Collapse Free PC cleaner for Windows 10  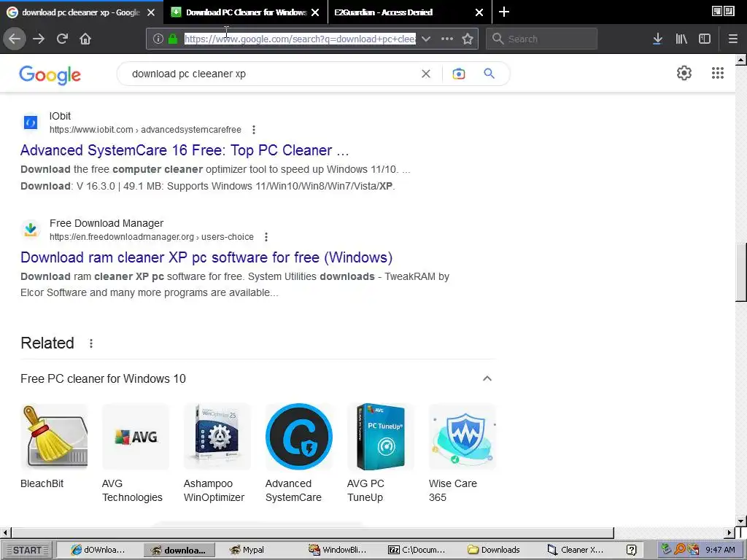tap(487, 378)
